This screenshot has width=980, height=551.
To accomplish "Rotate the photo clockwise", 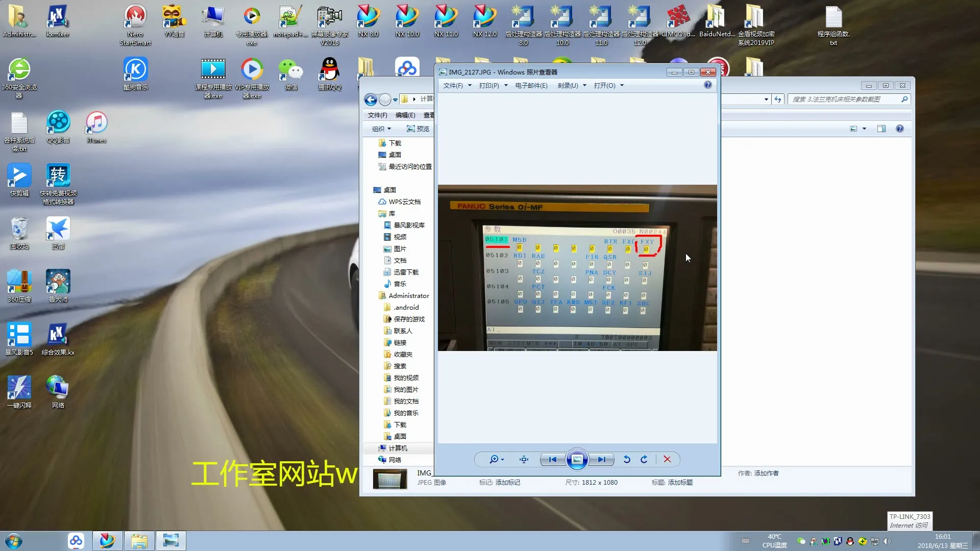I will (644, 460).
